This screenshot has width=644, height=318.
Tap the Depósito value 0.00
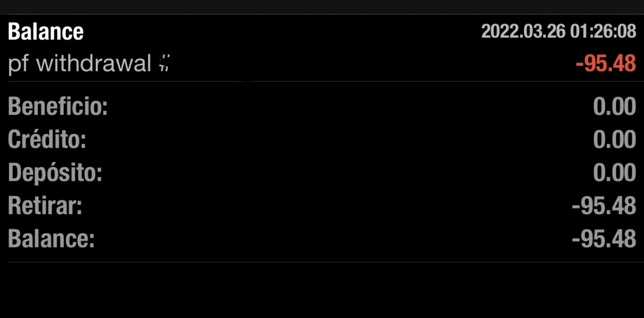coord(614,173)
